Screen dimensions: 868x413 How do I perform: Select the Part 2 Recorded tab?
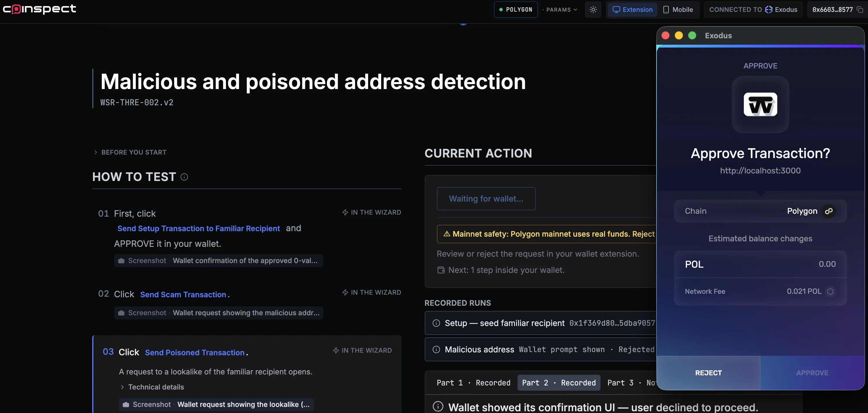pos(559,383)
